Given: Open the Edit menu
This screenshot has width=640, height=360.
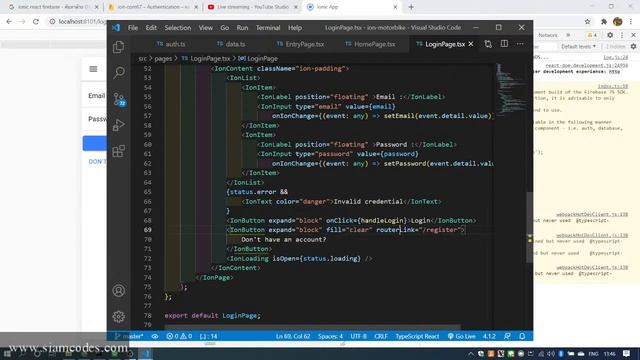Looking at the screenshot, I should click(151, 28).
